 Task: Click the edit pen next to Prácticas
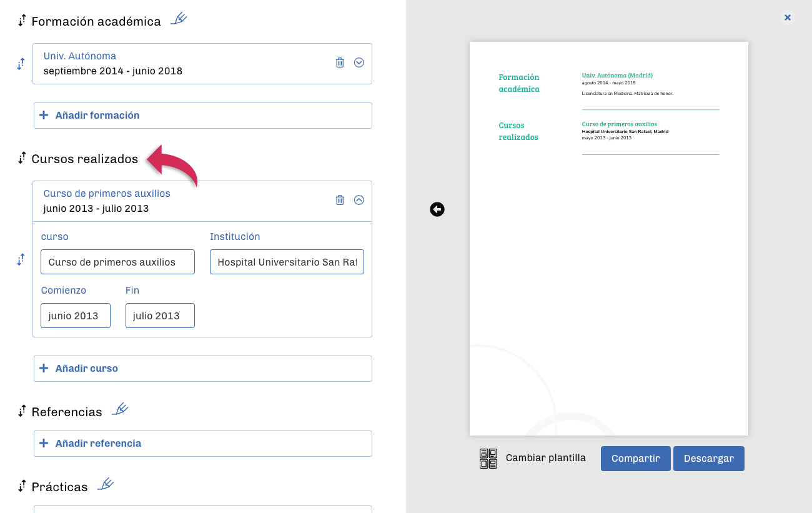tap(106, 484)
